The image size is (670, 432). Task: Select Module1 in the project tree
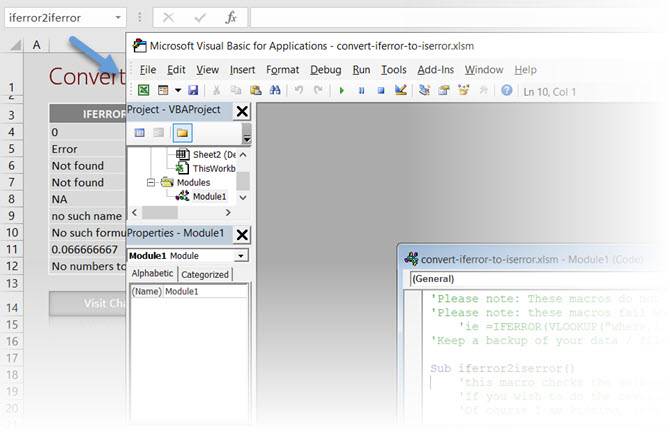[209, 197]
